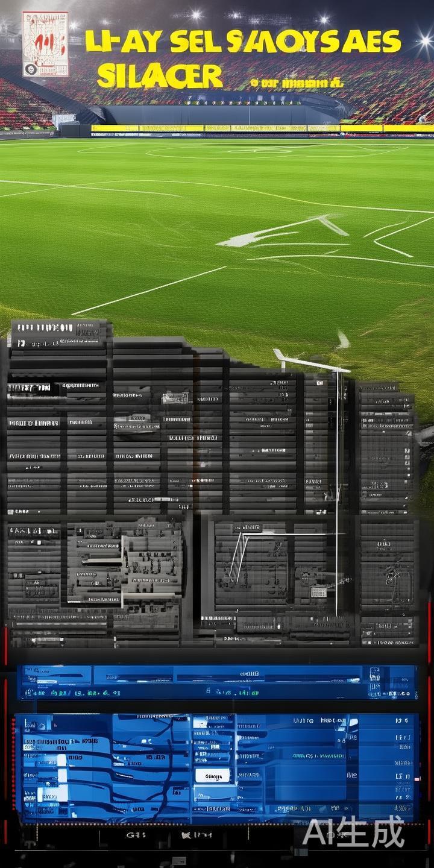
Task: Click the tall vertical white line in gray panel
Action: pos(337,482)
